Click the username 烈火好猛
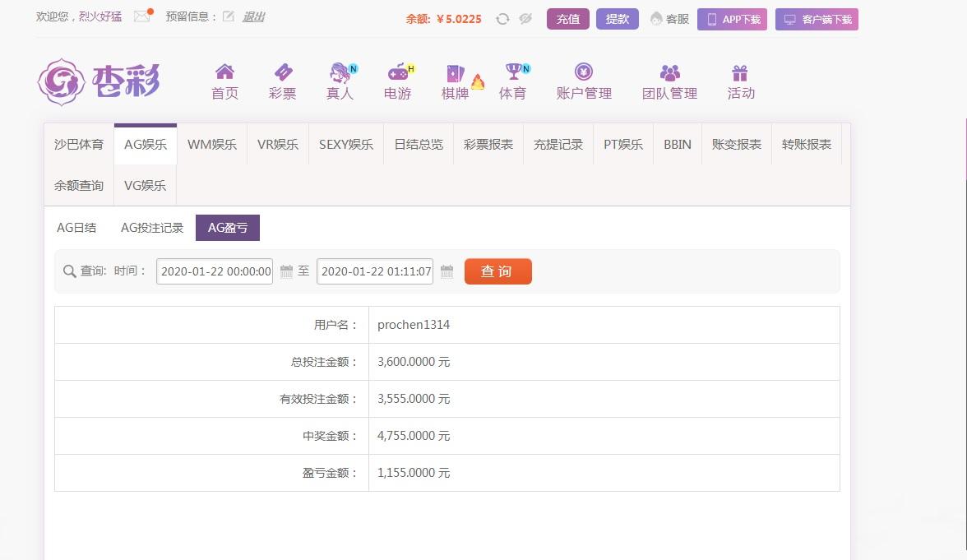The width and height of the screenshot is (967, 560). (x=100, y=16)
